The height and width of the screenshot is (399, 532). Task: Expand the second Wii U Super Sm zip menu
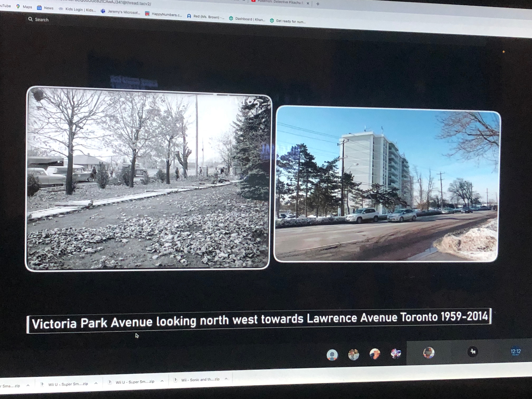pos(162,381)
